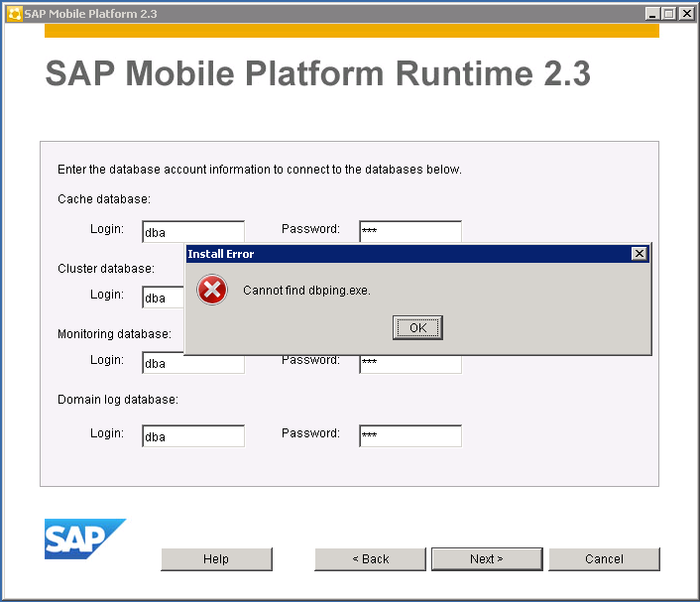Click the Cluster database Login field
Viewport: 700px width, 602px height.
(164, 298)
